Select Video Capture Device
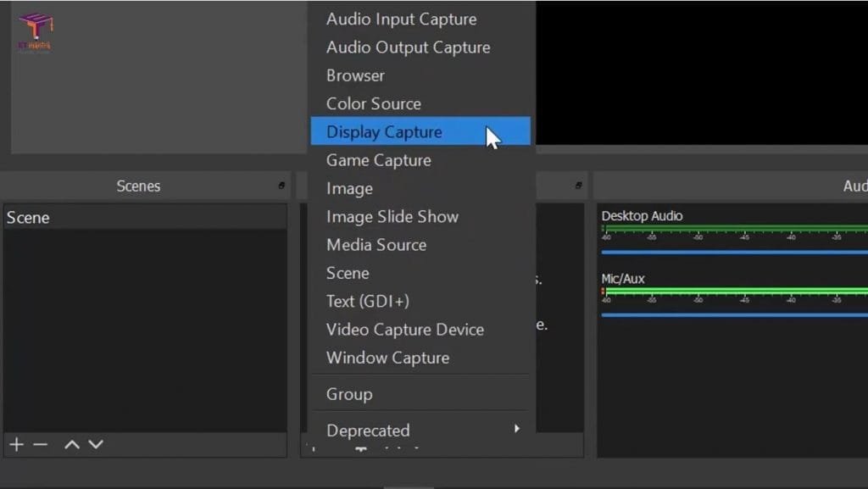868x489 pixels. pos(404,330)
